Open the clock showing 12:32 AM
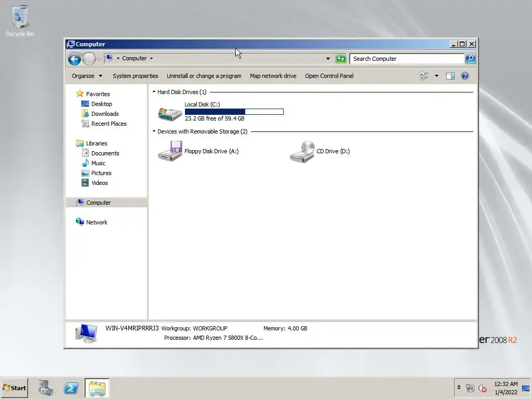Screen dimensions: 532x399 (x=506, y=388)
